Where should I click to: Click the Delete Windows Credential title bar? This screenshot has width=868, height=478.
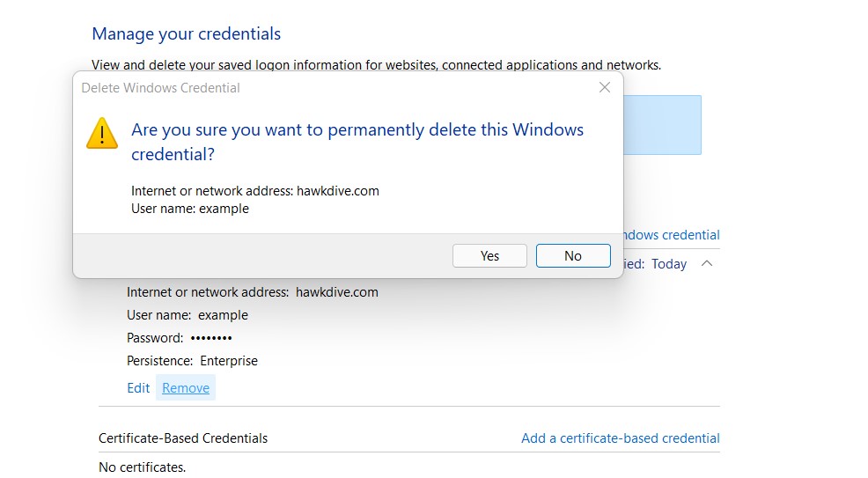point(264,88)
